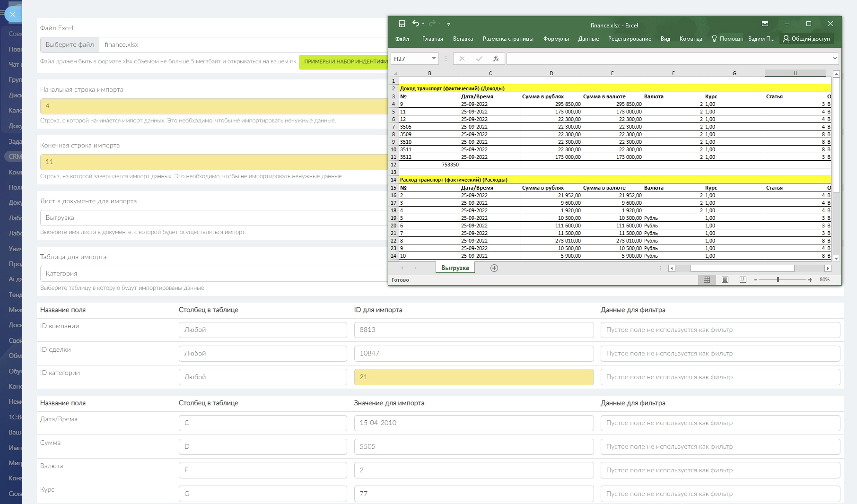Click the Undo arrow in Excel
Image resolution: width=857 pixels, height=504 pixels.
tap(415, 24)
